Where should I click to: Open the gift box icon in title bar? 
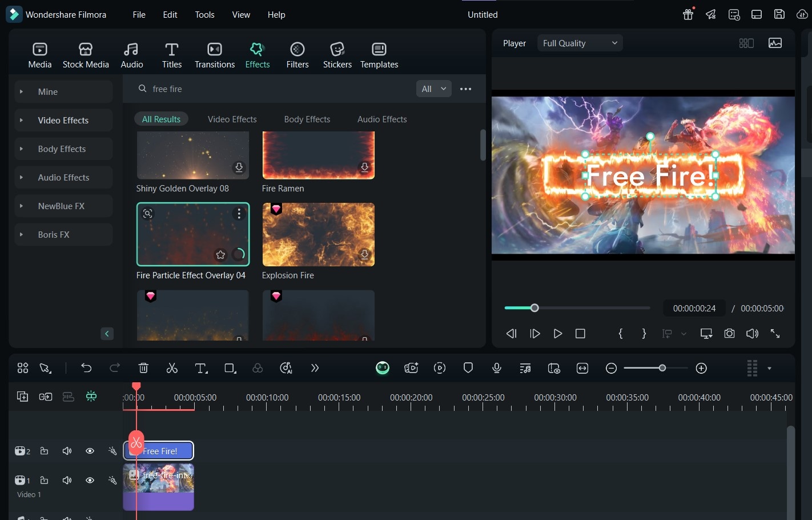688,14
